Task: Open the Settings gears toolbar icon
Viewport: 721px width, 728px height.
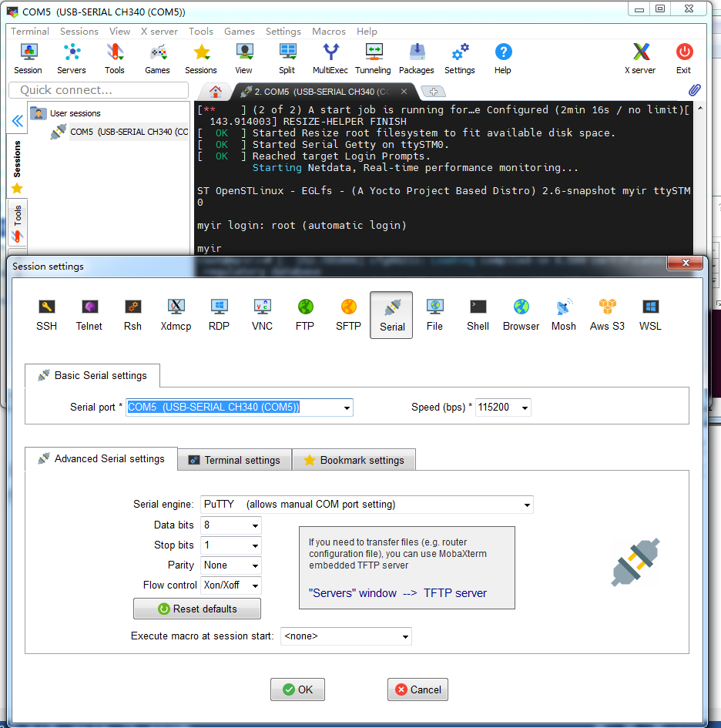Action: [x=460, y=59]
